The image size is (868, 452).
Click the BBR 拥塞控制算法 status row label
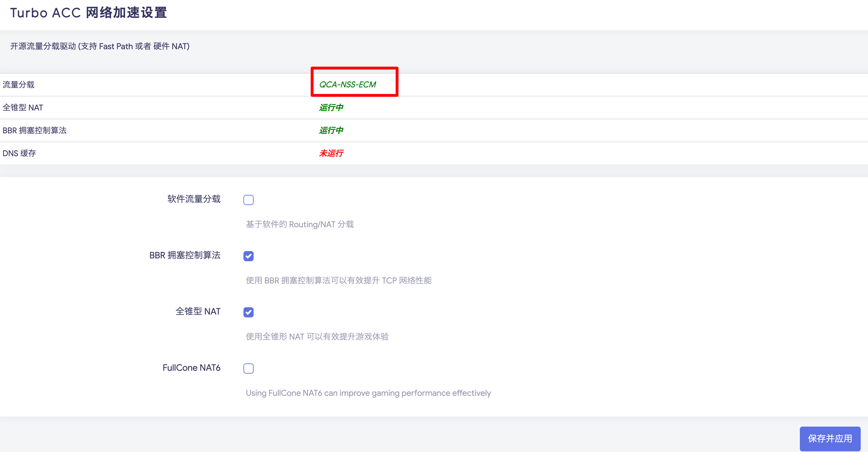point(34,130)
